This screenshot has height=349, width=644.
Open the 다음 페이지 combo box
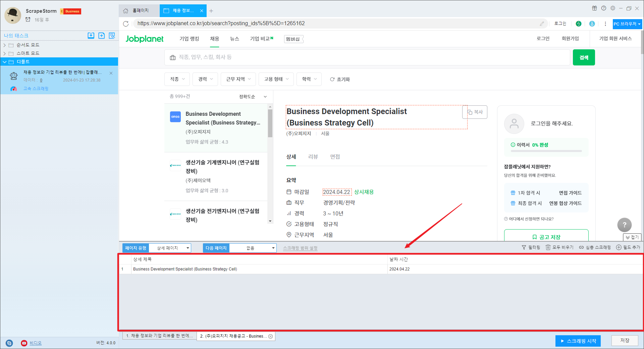tap(253, 248)
